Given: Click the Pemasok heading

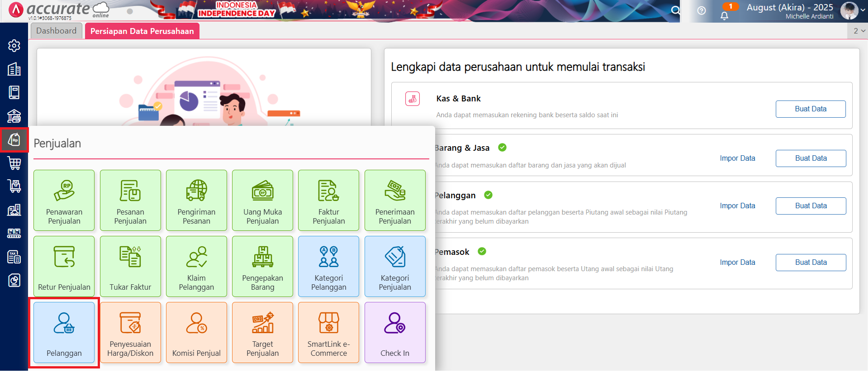Looking at the screenshot, I should click(x=452, y=252).
